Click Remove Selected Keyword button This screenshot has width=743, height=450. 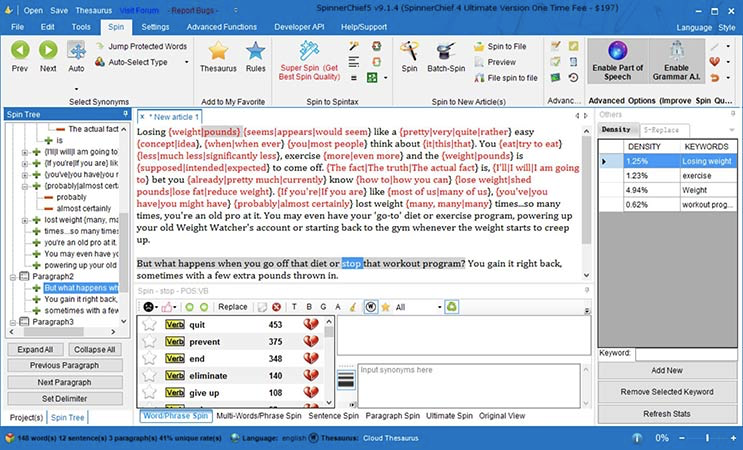pyautogui.click(x=667, y=392)
